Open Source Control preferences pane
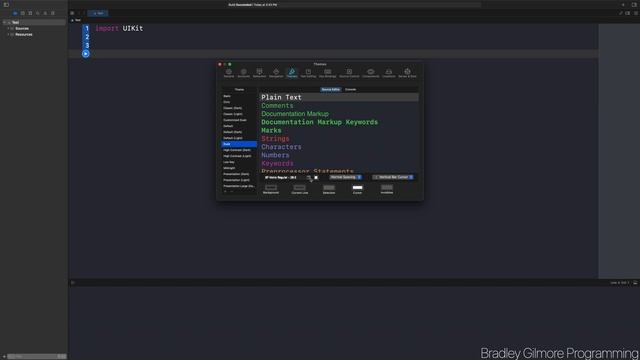The height and width of the screenshot is (360, 640). coord(349,73)
